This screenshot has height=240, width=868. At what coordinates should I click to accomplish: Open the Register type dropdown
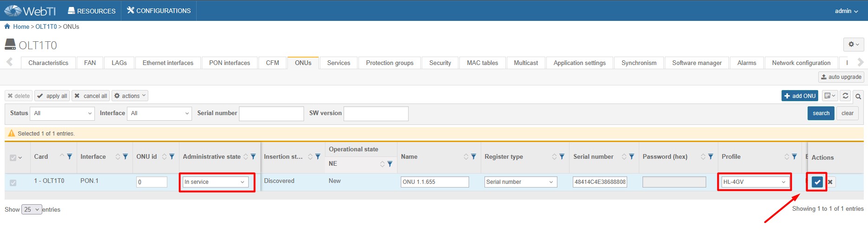click(x=520, y=182)
